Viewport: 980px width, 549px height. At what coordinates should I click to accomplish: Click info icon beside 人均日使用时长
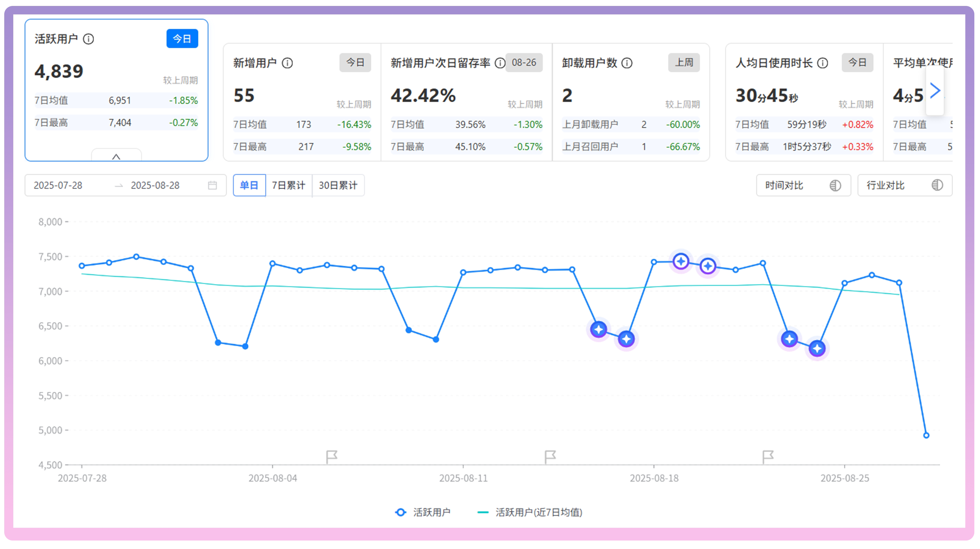point(822,63)
